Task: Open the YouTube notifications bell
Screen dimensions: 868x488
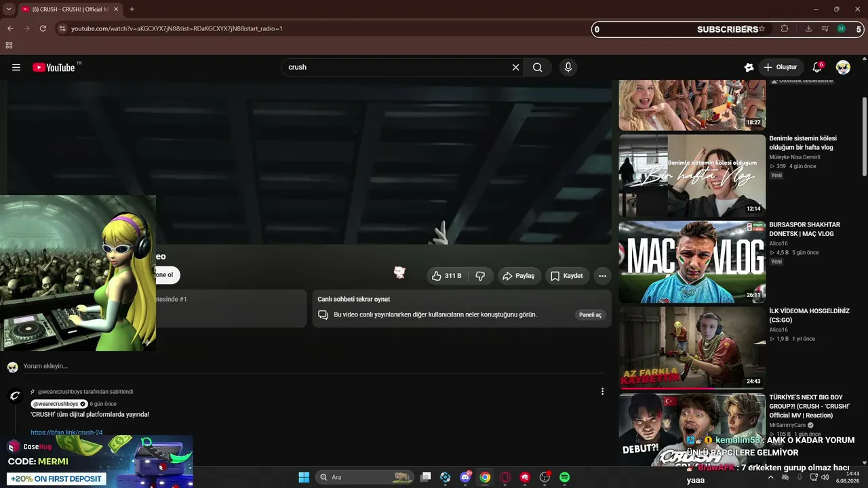Action: [817, 67]
